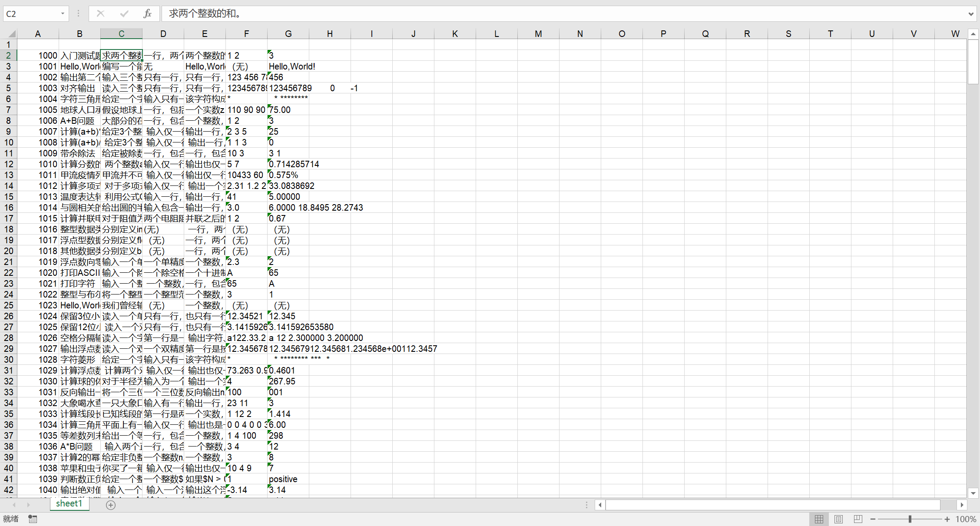Click scroll right arrow on horizontal scrollbar
The height and width of the screenshot is (526, 980).
(962, 505)
